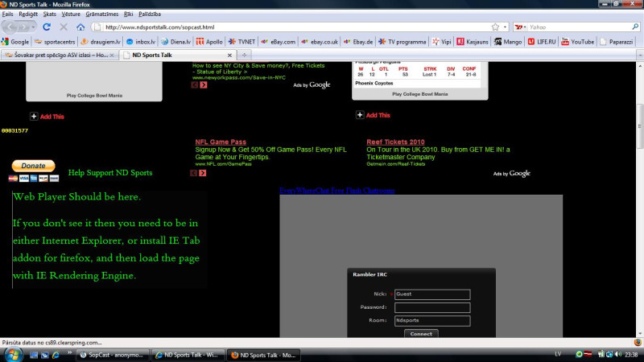Image resolution: width=644 pixels, height=362 pixels.
Task: Open the YouTube bookmark
Action: tap(577, 42)
